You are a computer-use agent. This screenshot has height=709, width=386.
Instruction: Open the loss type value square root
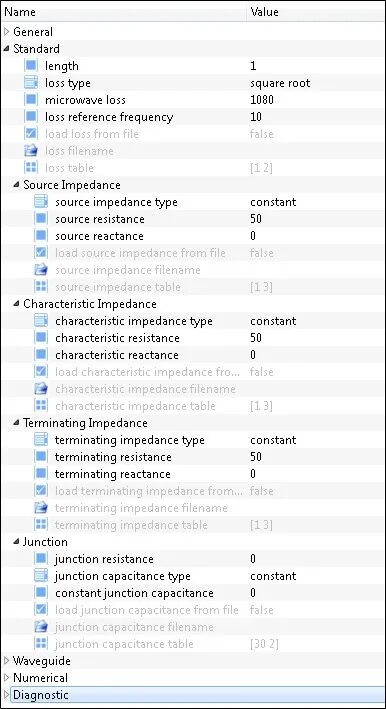coord(280,83)
